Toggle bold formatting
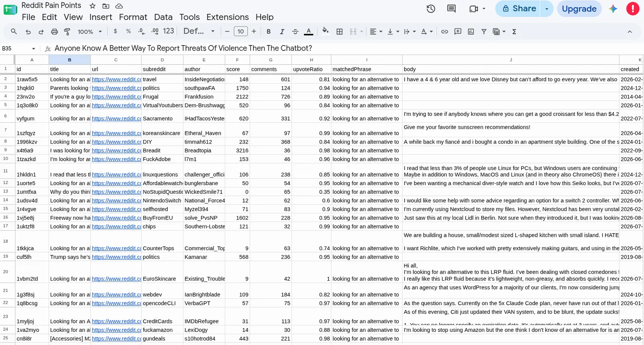 tap(268, 31)
